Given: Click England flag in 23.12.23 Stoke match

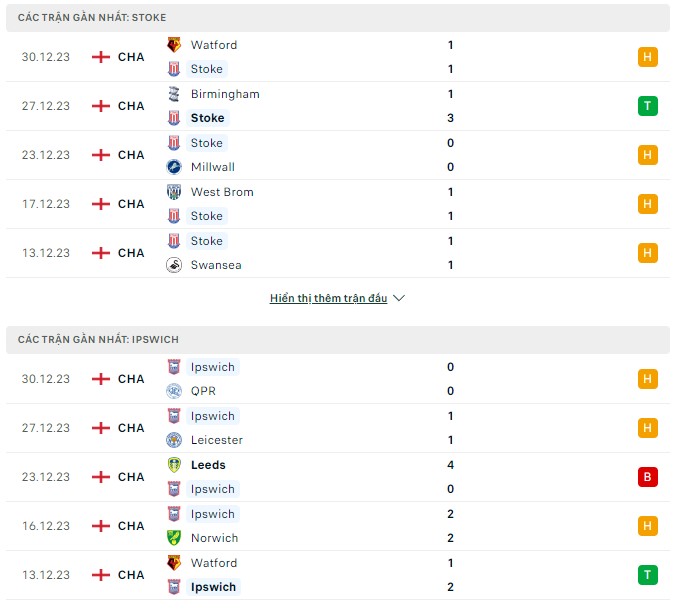Looking at the screenshot, I should (101, 155).
